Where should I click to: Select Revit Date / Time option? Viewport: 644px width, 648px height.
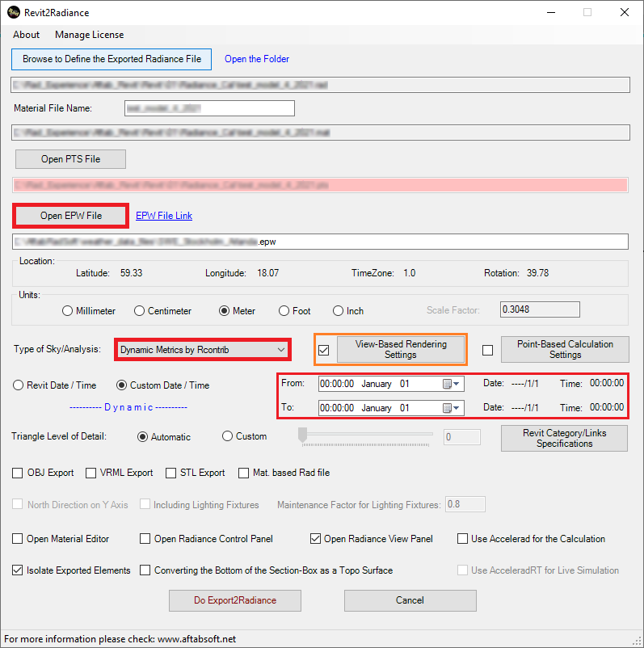(x=19, y=385)
